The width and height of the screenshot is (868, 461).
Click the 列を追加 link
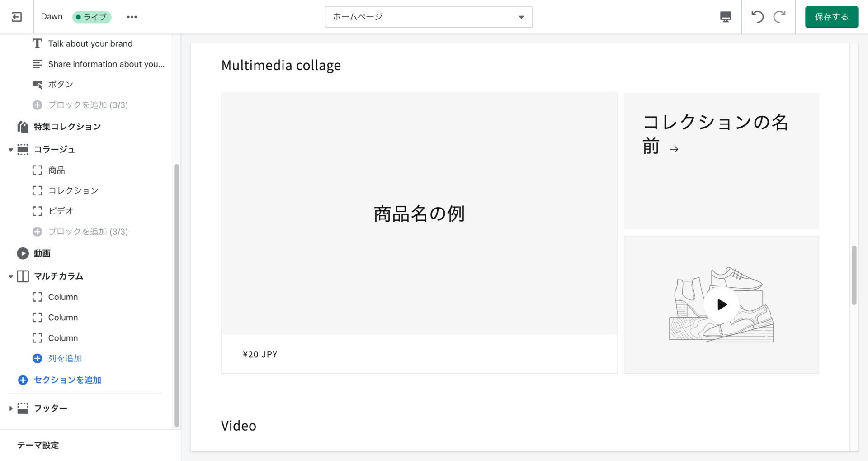65,358
